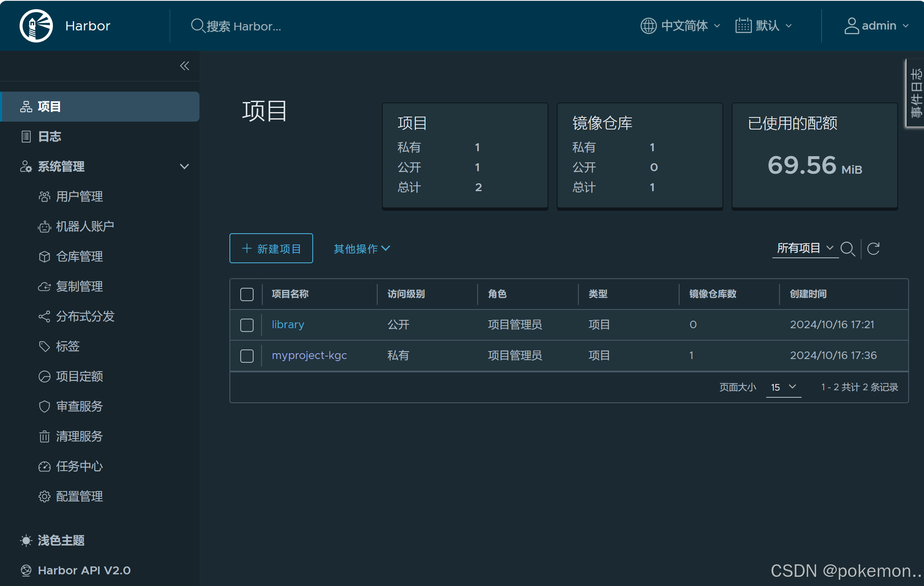Go to 分布式分发

click(85, 317)
